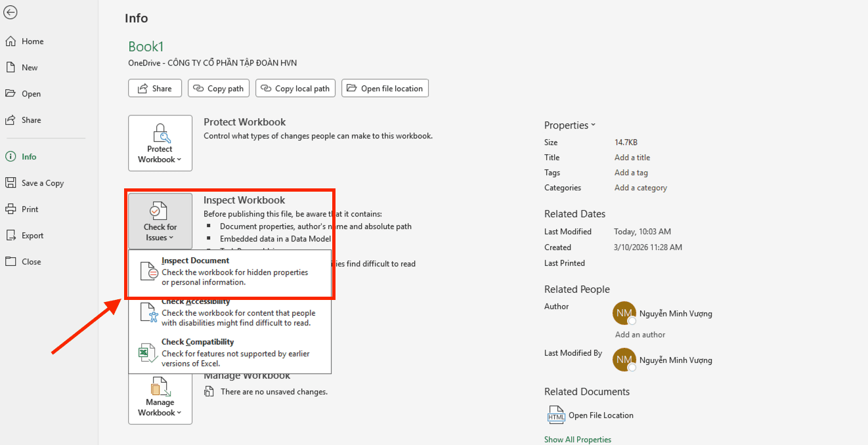Open the Protect Workbook dropdown
The height and width of the screenshot is (445, 868).
click(x=160, y=143)
